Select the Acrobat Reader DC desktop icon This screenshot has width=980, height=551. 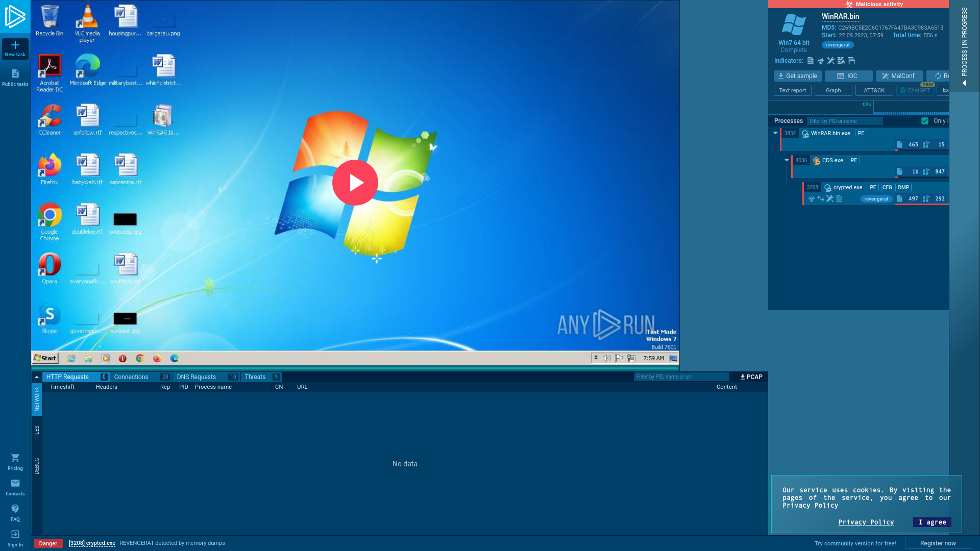(50, 73)
